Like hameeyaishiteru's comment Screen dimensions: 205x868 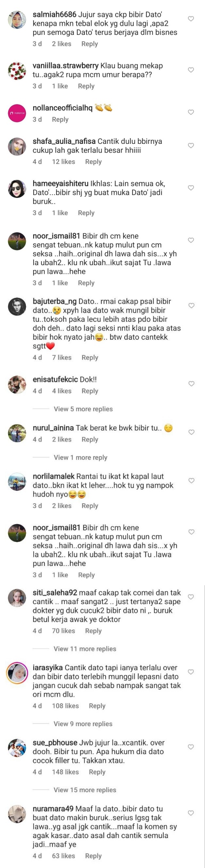[191, 188]
